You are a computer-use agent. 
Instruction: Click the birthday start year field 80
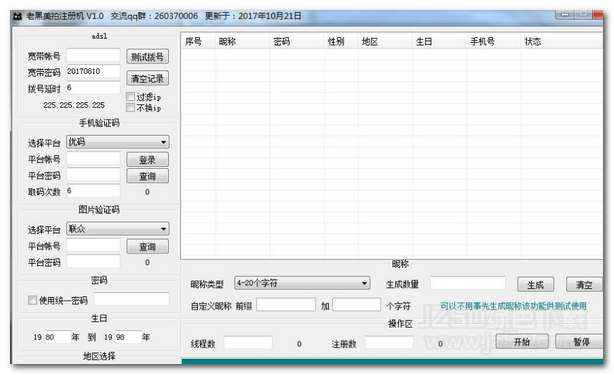coord(58,337)
